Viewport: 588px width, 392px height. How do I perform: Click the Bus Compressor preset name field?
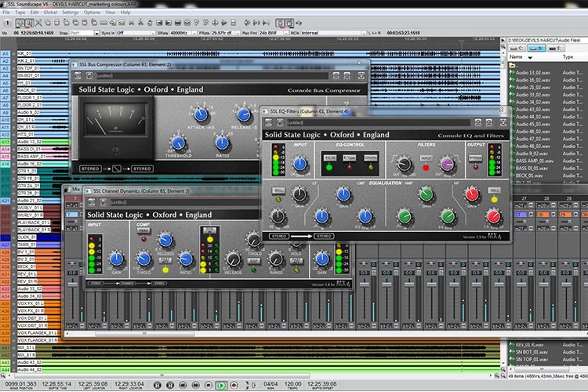click(x=212, y=76)
